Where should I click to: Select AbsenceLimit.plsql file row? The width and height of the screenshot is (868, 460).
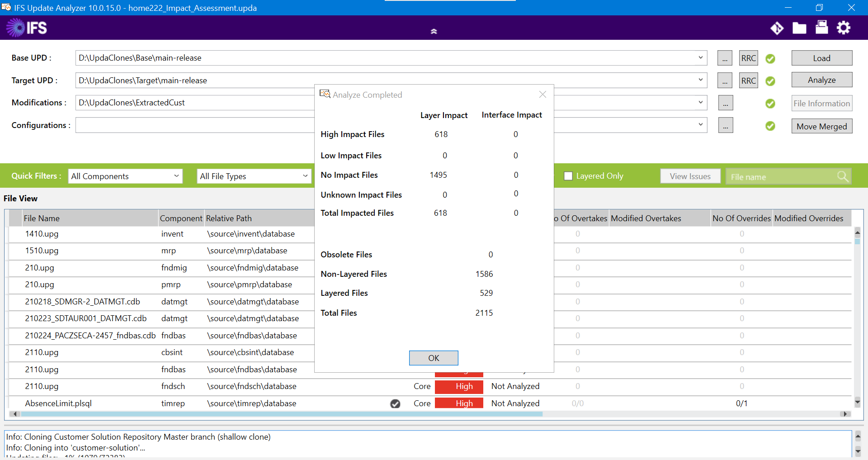429,403
